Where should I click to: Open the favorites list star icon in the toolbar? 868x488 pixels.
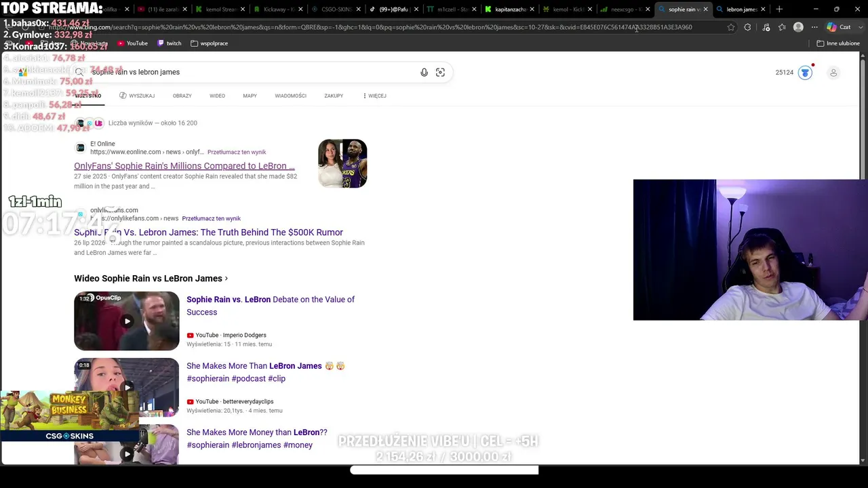click(782, 27)
